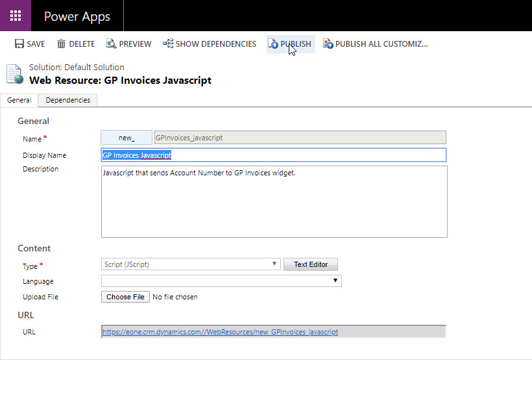The image size is (532, 415).
Task: Click the Save floppy disk icon
Action: pos(19,44)
